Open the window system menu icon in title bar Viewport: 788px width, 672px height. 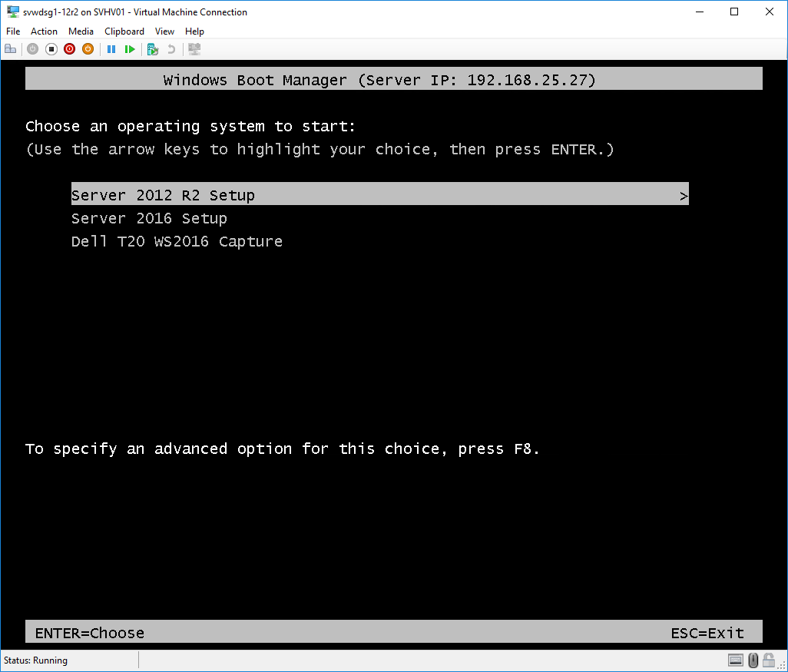coord(13,12)
